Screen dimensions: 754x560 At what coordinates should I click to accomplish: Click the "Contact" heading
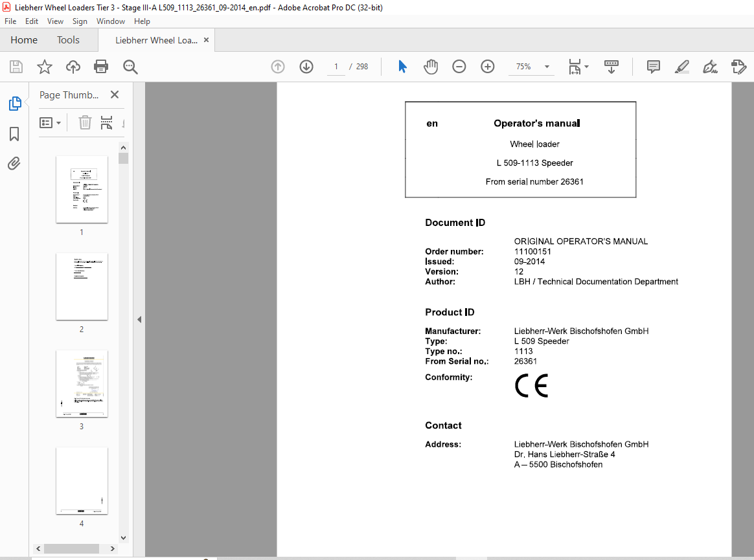pos(443,425)
